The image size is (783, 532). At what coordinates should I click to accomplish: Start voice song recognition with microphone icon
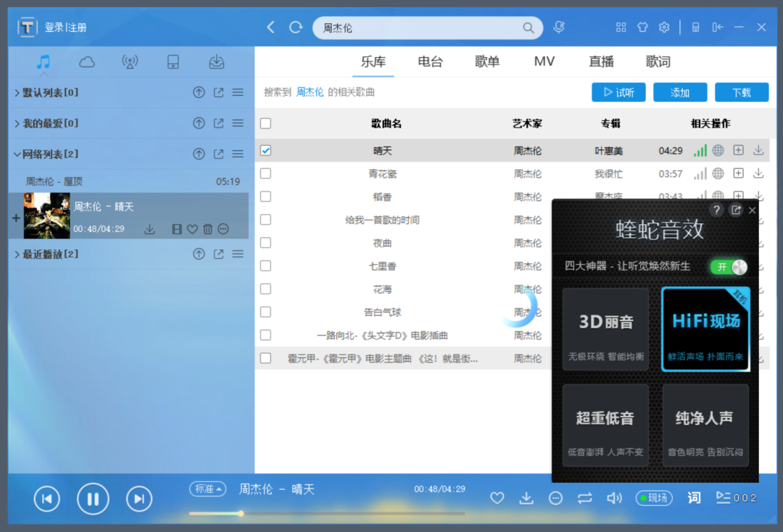click(559, 28)
